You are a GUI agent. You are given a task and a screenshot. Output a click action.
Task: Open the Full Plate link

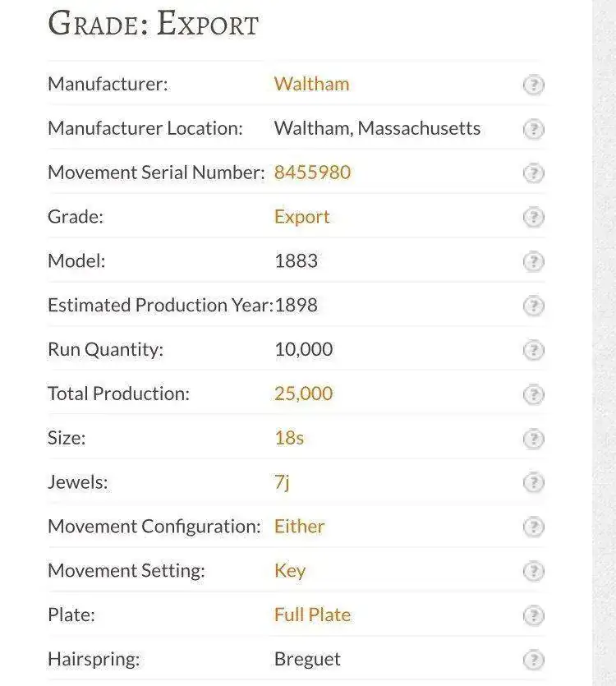coord(312,615)
